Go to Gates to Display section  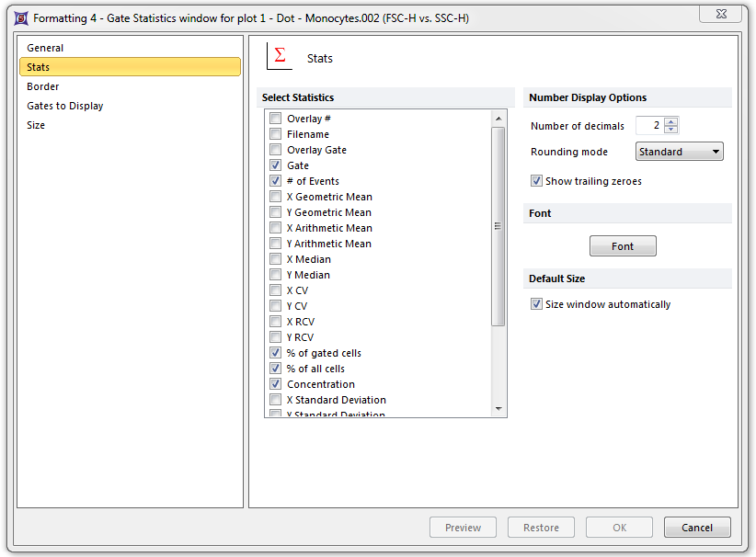click(65, 106)
